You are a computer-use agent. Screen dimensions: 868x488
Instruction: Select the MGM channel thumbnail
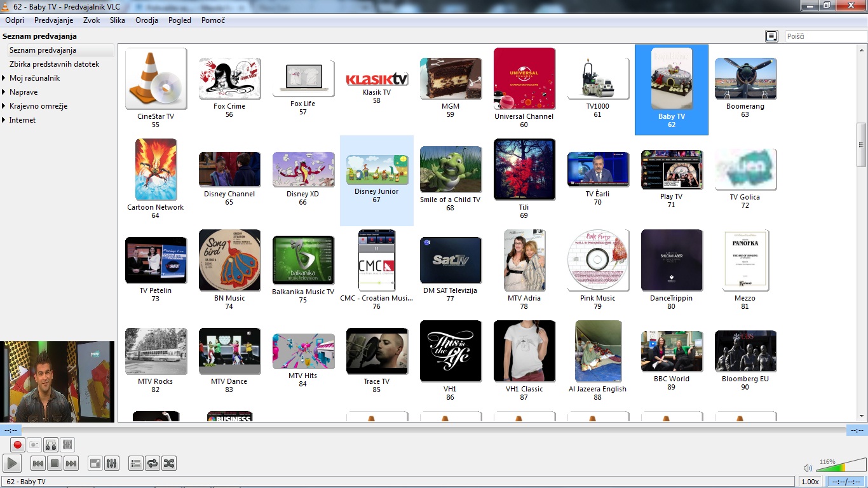pyautogui.click(x=451, y=79)
